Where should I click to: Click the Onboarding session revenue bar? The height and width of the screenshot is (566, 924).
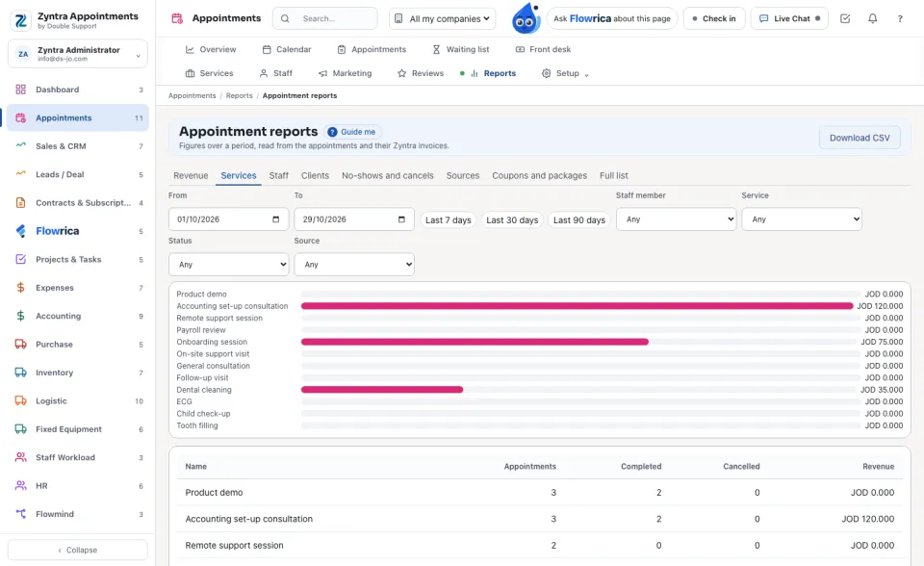(475, 342)
